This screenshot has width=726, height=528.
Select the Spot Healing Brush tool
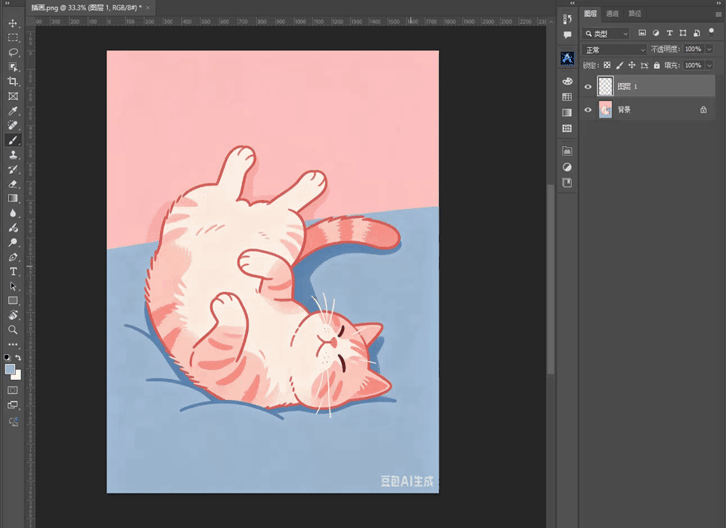coord(13,125)
